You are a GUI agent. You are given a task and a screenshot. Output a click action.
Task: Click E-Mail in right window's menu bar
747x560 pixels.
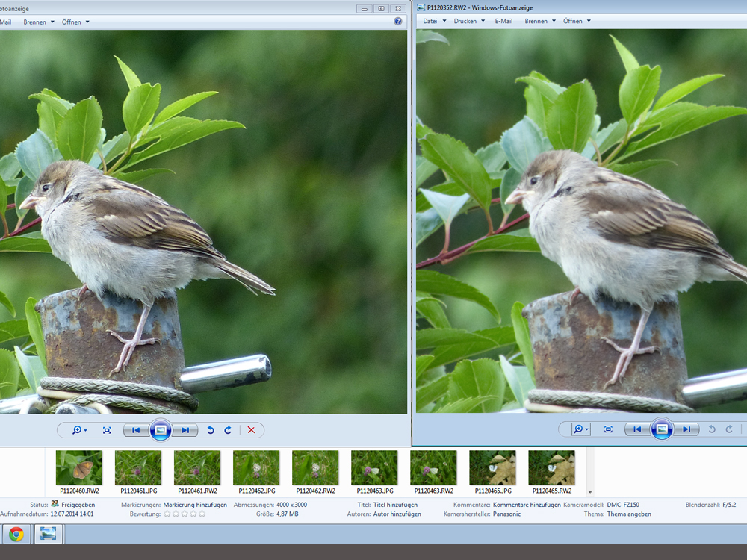tap(503, 21)
